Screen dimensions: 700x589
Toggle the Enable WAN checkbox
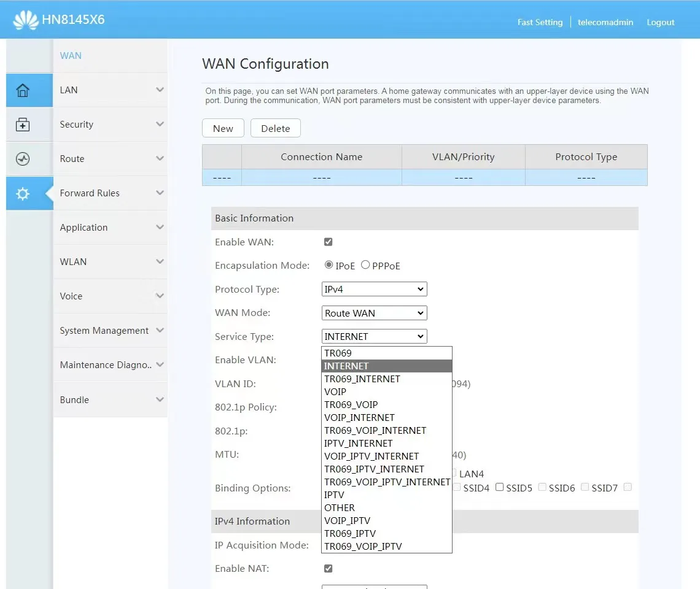click(x=328, y=242)
